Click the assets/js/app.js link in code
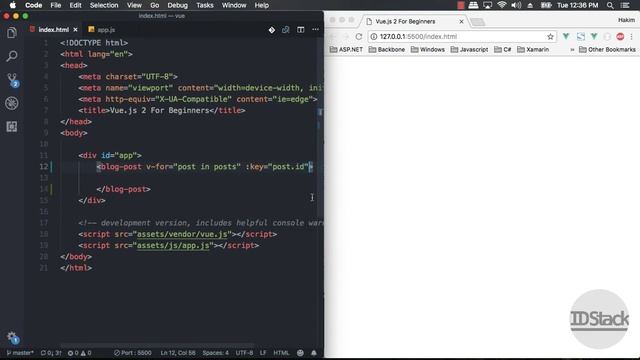The height and width of the screenshot is (360, 640). (173, 245)
